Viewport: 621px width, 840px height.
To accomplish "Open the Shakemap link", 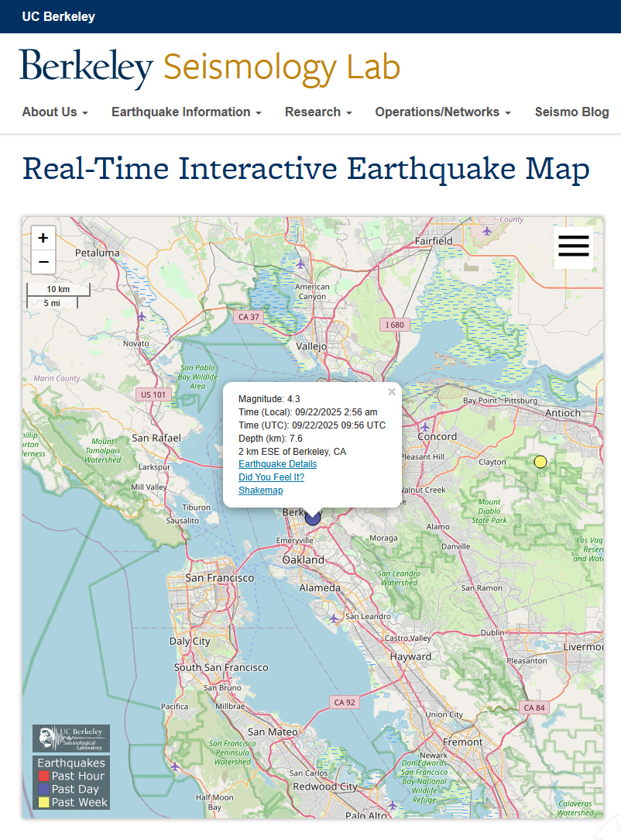I will pos(261,491).
